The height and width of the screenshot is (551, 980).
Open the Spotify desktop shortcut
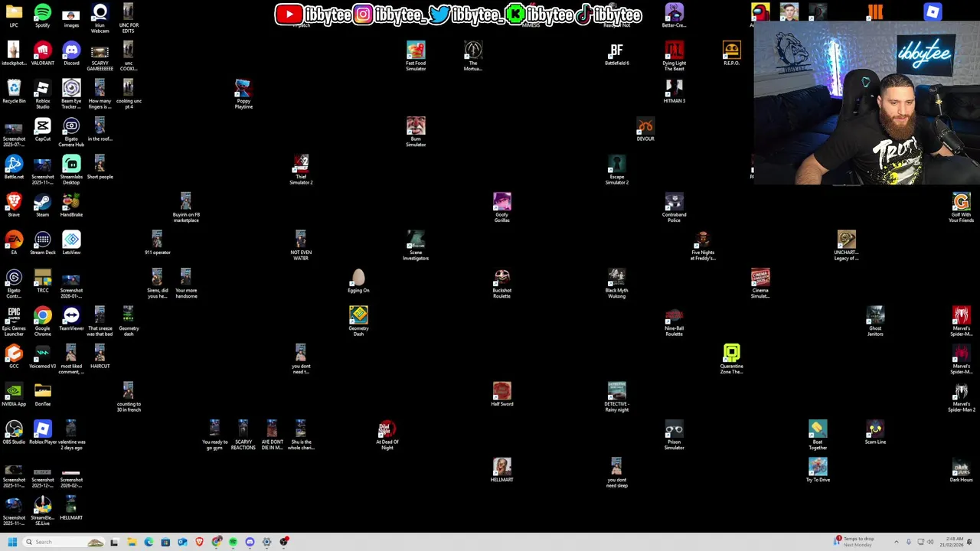click(42, 15)
